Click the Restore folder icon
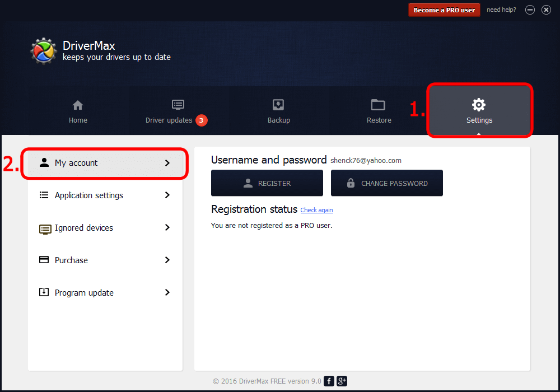The image size is (560, 392). (x=378, y=105)
